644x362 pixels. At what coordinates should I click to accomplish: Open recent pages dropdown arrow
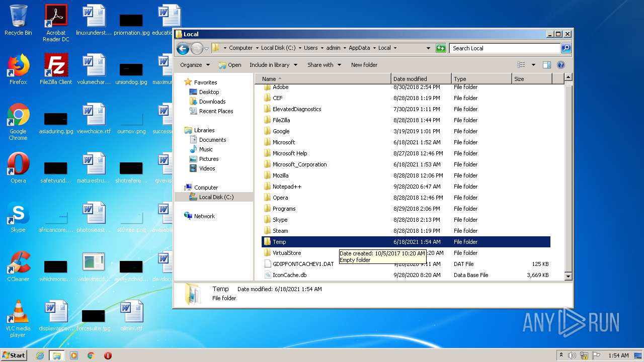pyautogui.click(x=206, y=49)
